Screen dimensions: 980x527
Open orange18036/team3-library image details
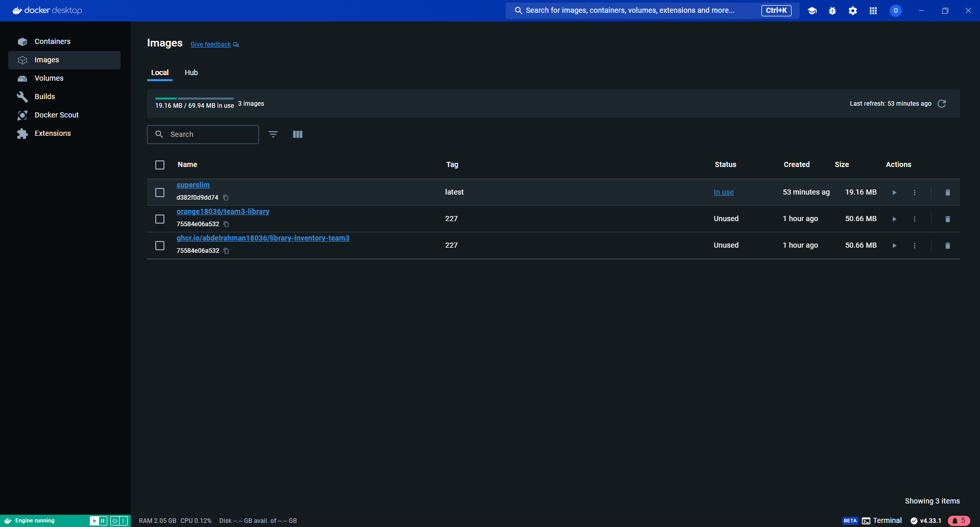[x=223, y=211]
